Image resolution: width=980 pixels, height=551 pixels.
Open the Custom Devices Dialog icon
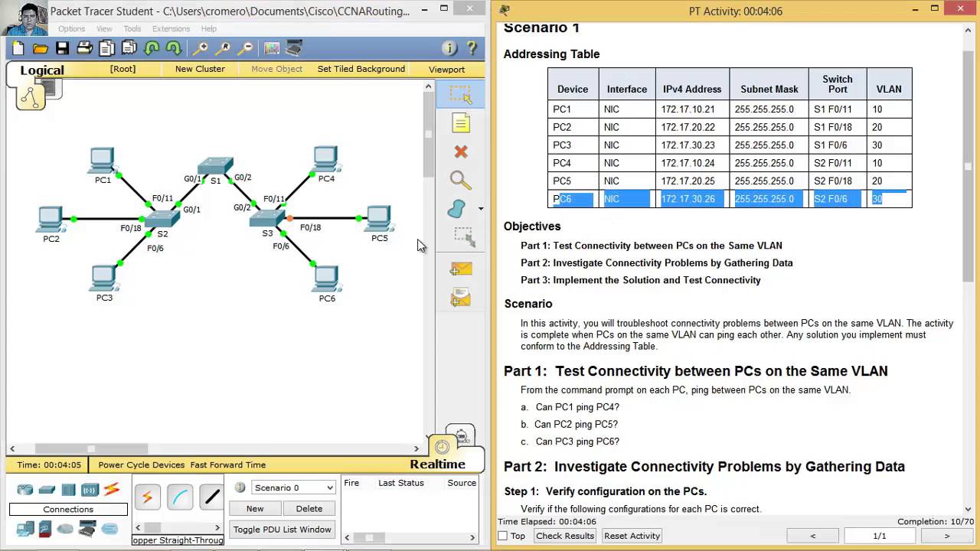294,48
